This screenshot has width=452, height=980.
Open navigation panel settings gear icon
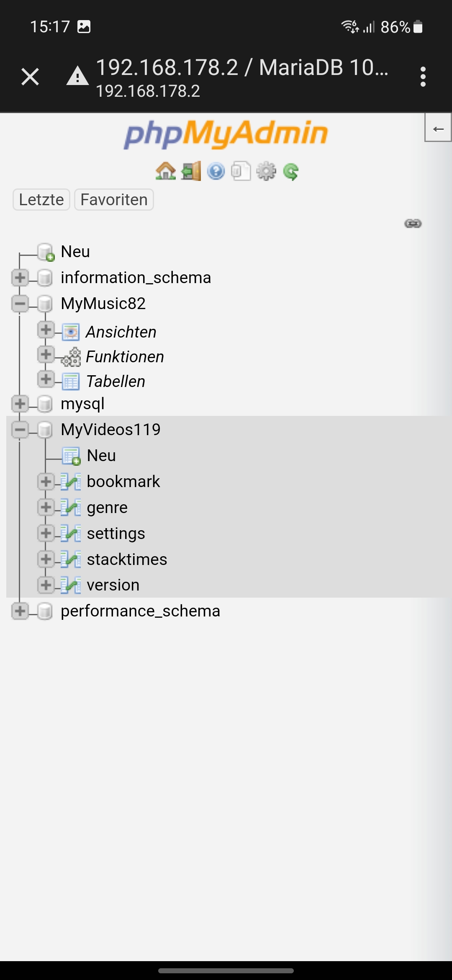point(266,171)
